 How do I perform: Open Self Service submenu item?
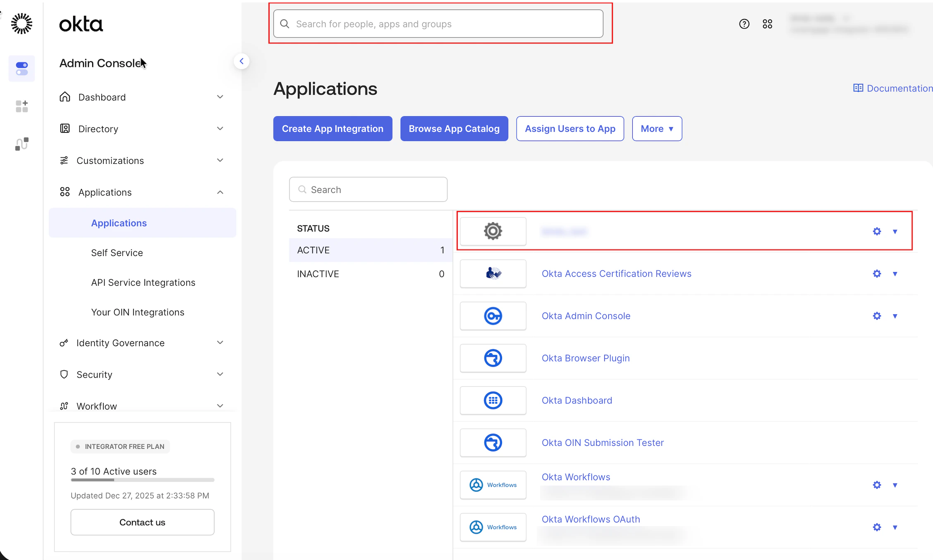click(117, 253)
